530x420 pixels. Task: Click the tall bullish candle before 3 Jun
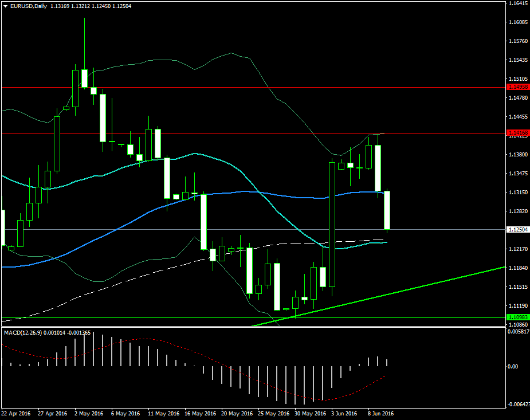332,223
